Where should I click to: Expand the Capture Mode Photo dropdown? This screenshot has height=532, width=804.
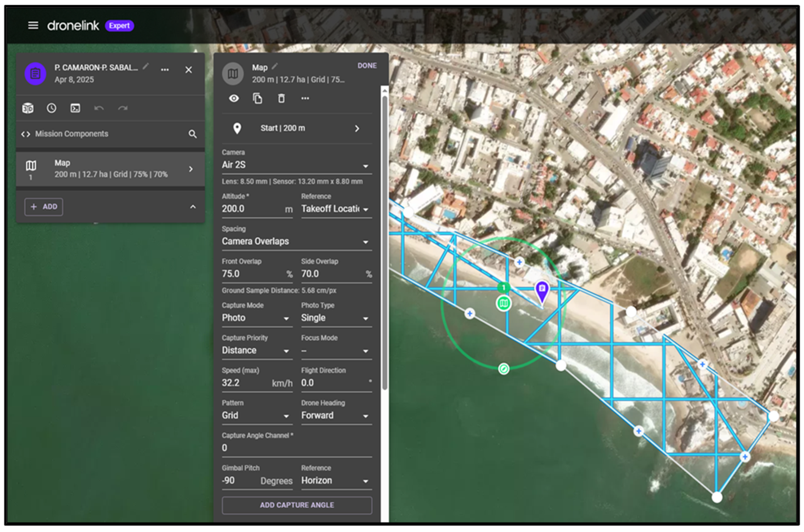pyautogui.click(x=257, y=318)
